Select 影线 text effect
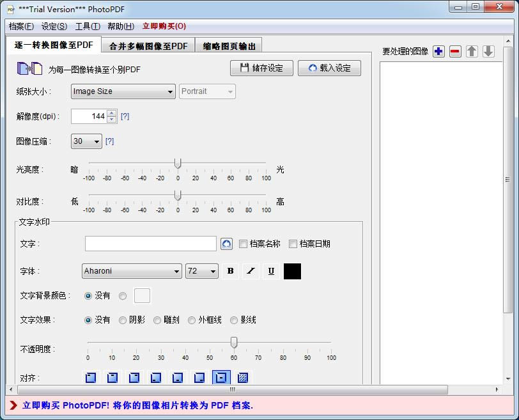Screen dimensions: 519x420 [234, 320]
